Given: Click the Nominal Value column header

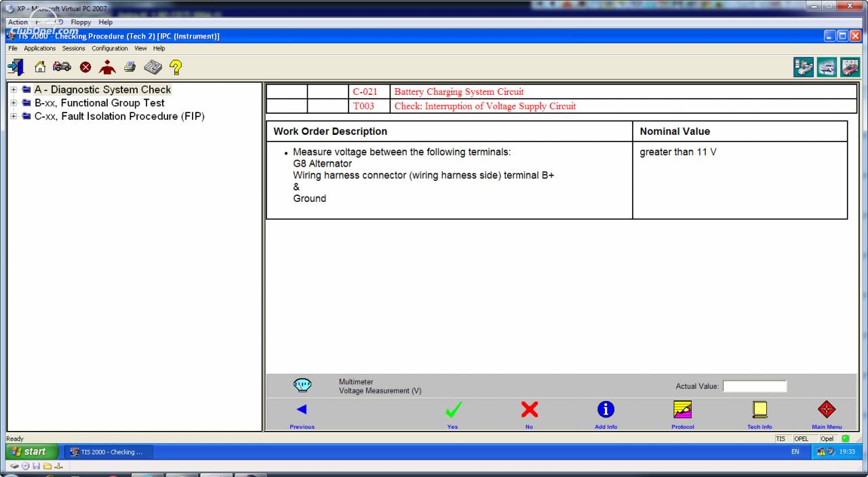Looking at the screenshot, I should coord(675,131).
